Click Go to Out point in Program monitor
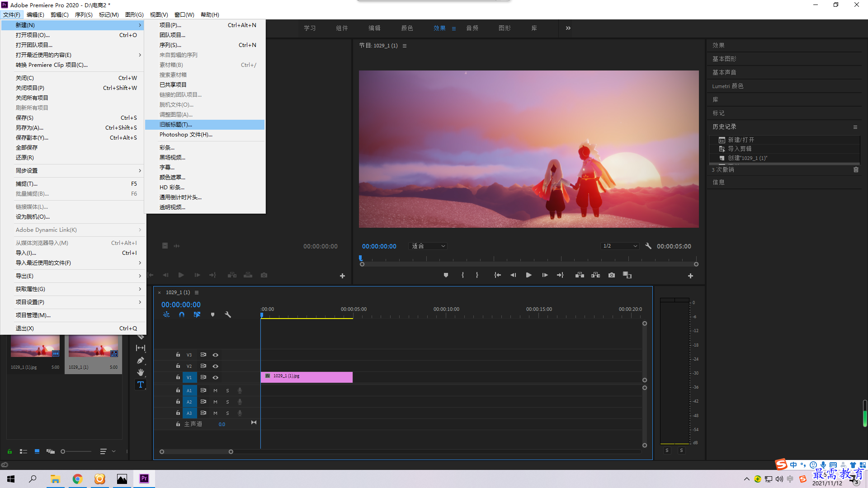 click(560, 275)
